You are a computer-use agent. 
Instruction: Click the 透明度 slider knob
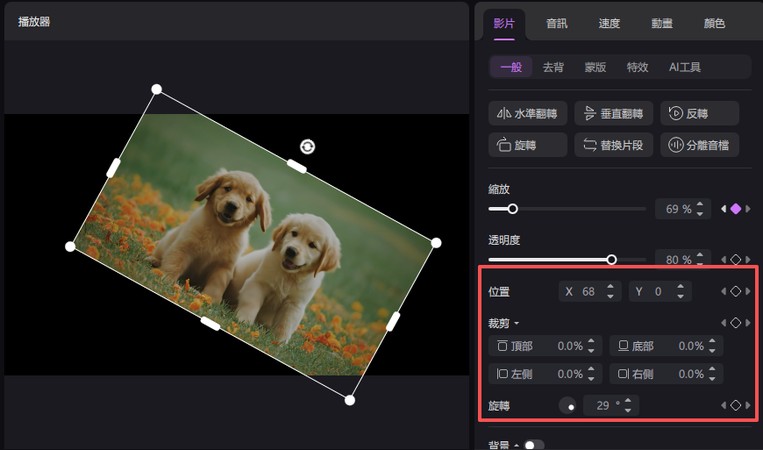click(x=612, y=259)
